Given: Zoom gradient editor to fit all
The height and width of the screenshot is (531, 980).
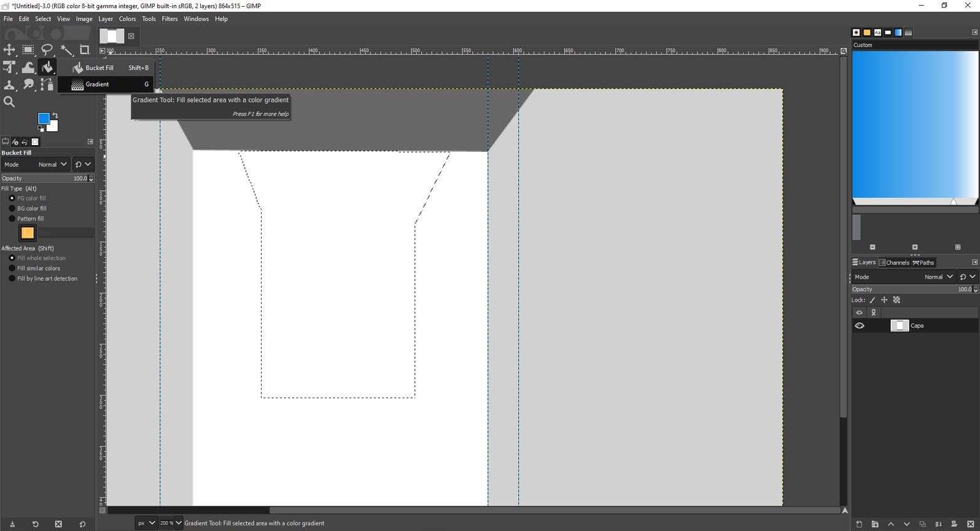Looking at the screenshot, I should coord(958,247).
